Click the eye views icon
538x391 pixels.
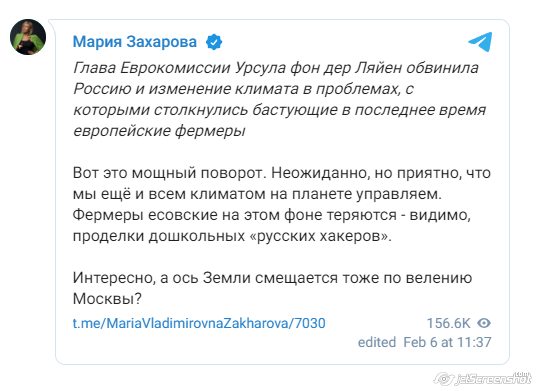(484, 323)
